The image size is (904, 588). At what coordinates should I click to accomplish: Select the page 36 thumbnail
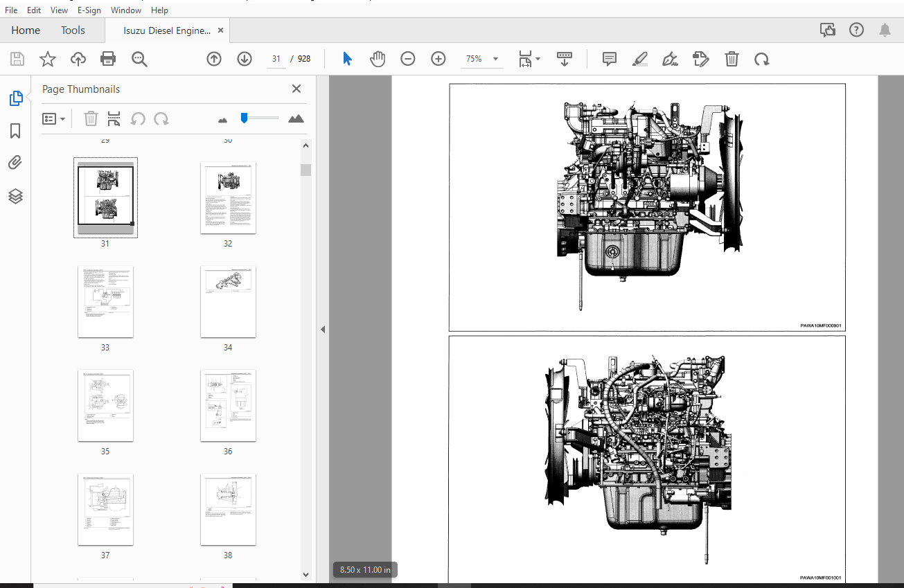pos(228,405)
